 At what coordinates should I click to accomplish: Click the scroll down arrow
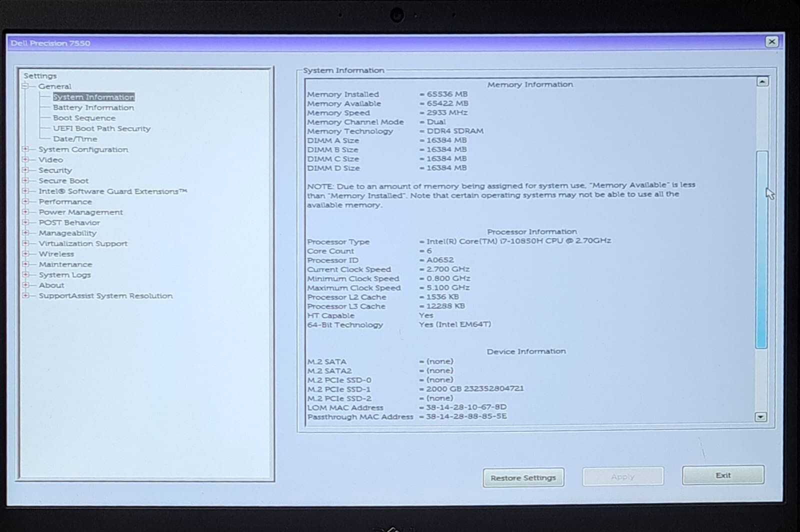(x=761, y=416)
